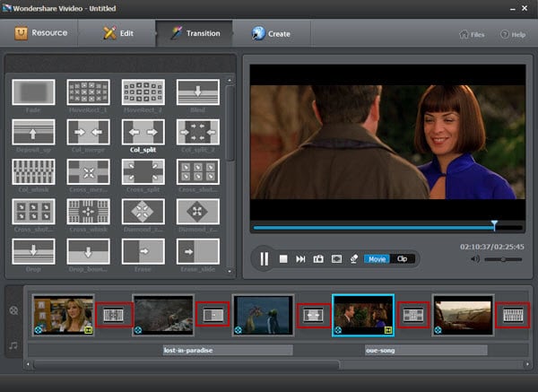Switch preview to Clip mode
Image resolution: width=538 pixels, height=392 pixels.
click(x=402, y=259)
